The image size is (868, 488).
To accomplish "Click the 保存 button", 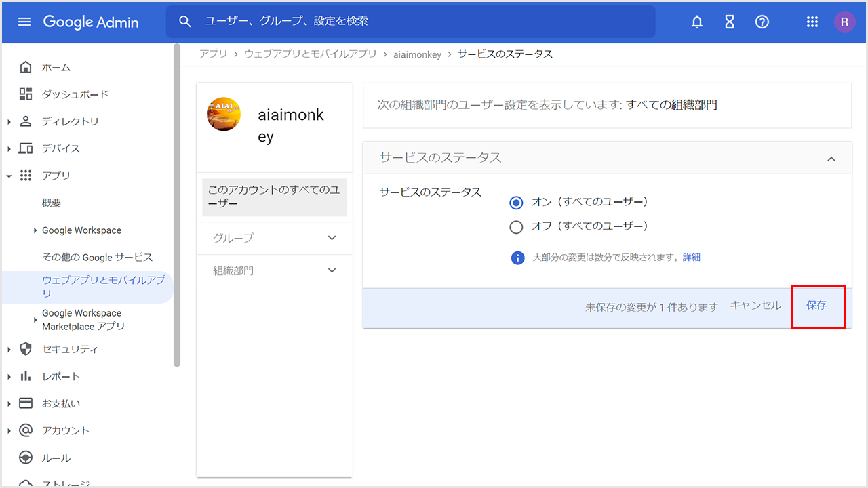I will click(816, 306).
